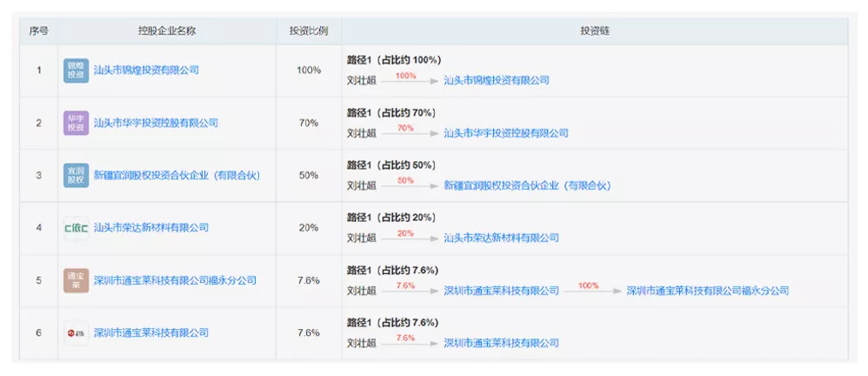Image resolution: width=868 pixels, height=376 pixels.
Task: Open 汕头市锦煌投资有限公司 in the company name column
Action: click(146, 70)
